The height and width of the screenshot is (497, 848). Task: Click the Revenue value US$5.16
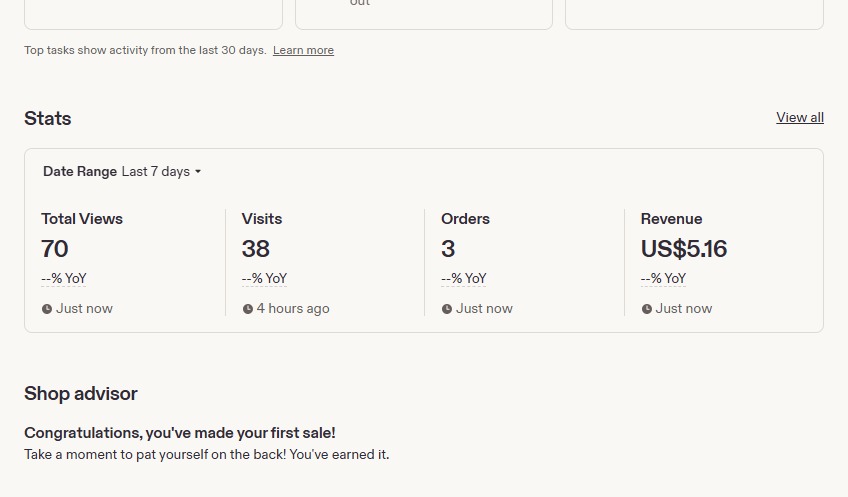684,249
